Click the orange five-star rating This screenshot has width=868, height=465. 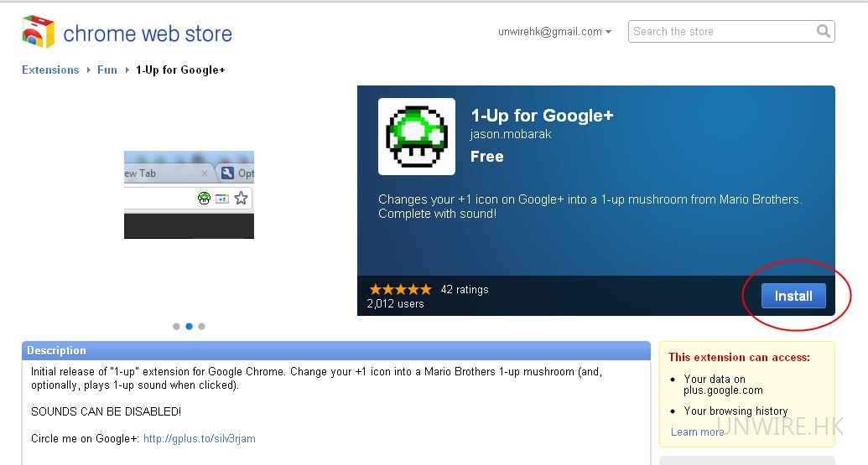pos(400,289)
